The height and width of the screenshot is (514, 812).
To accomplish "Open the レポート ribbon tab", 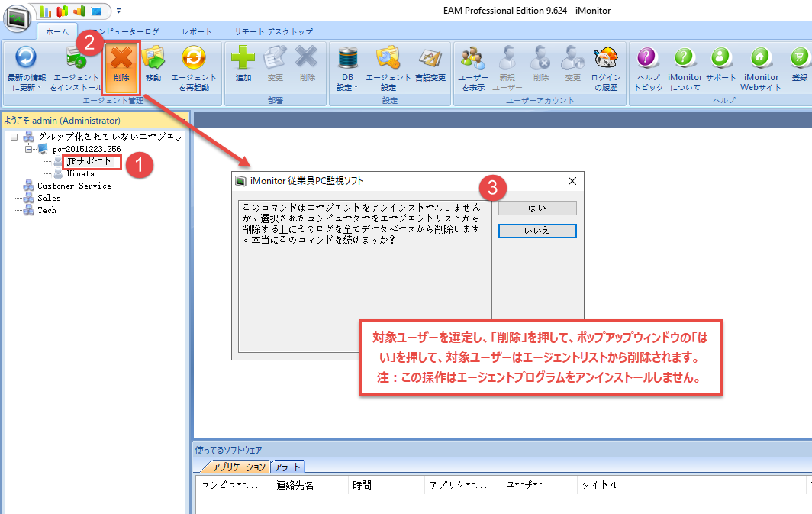I will [x=197, y=31].
